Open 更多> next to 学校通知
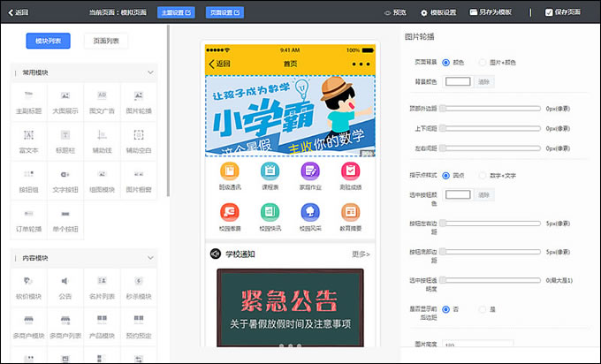 tap(361, 254)
